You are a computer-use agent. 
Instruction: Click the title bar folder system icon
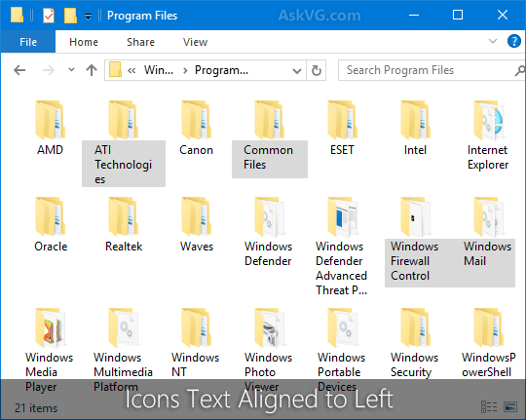(17, 16)
